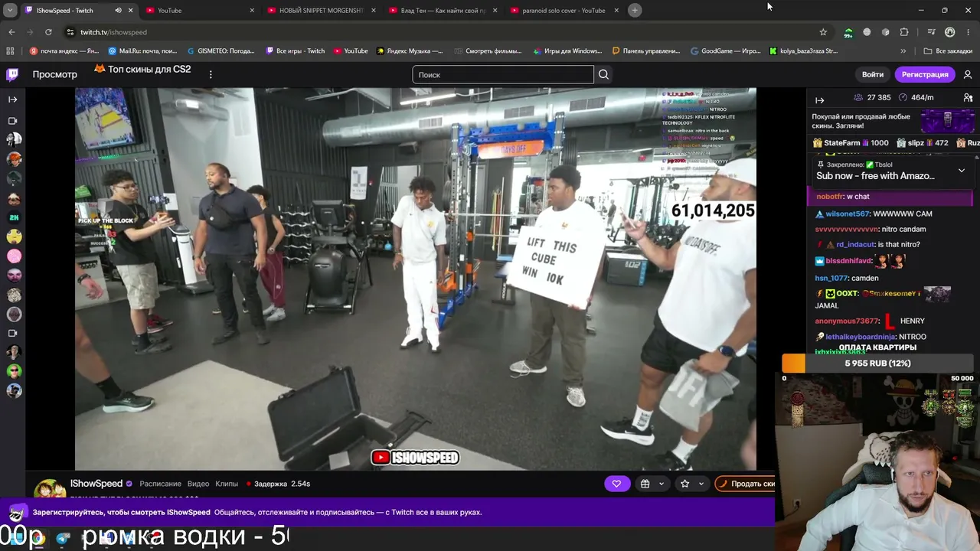
Task: Click the stream video player
Action: point(415,279)
